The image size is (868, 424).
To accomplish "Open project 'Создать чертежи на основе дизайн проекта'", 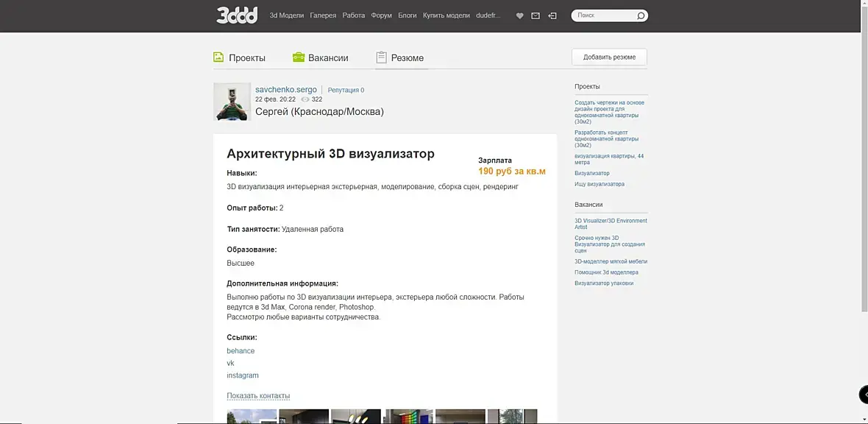I will 610,112.
